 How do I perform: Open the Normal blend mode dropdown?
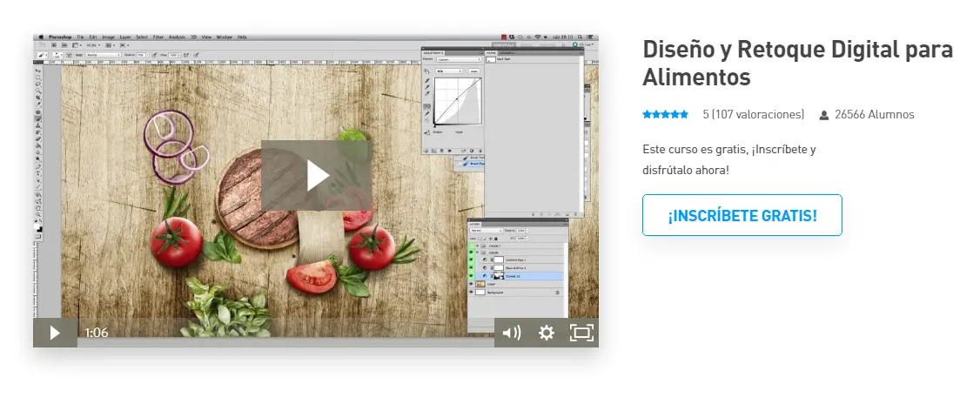pyautogui.click(x=487, y=230)
